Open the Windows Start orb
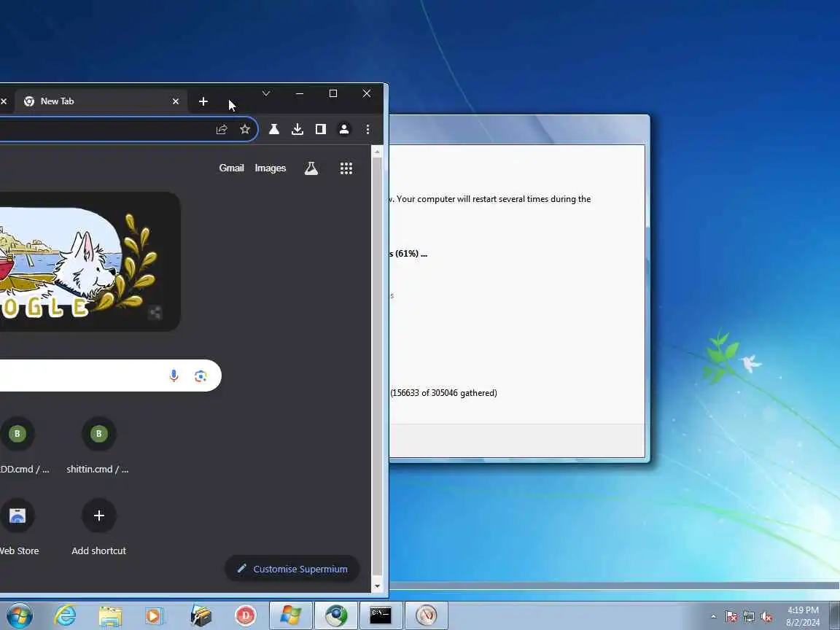Screen dimensions: 840x630 pyautogui.click(x=19, y=615)
